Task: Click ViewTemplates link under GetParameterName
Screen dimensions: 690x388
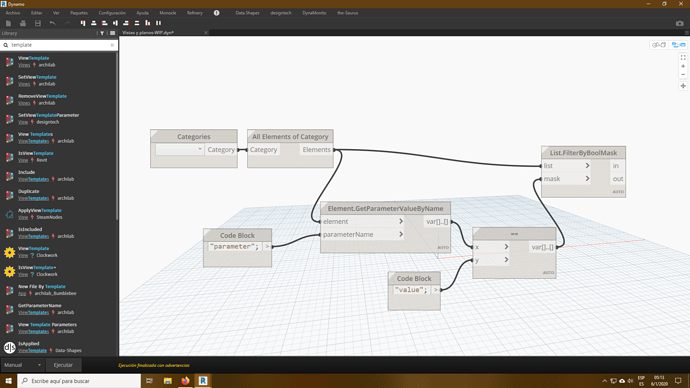Action: tap(33, 313)
